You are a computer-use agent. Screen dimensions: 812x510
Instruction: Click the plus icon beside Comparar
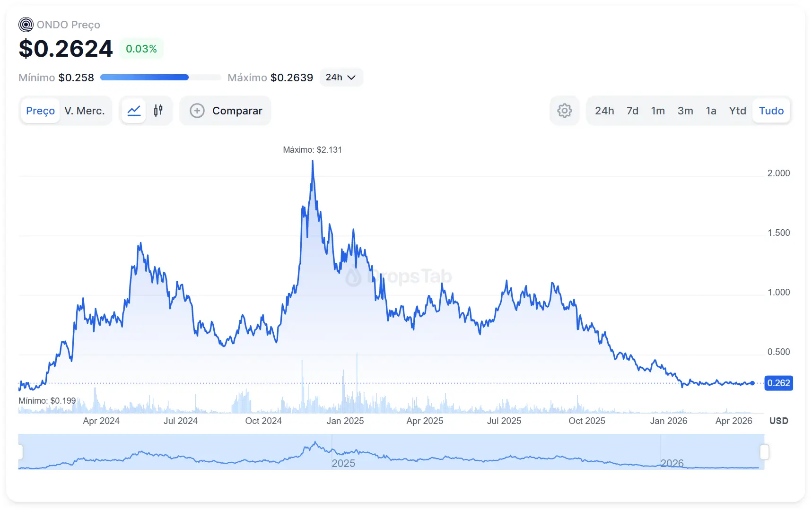pos(197,111)
